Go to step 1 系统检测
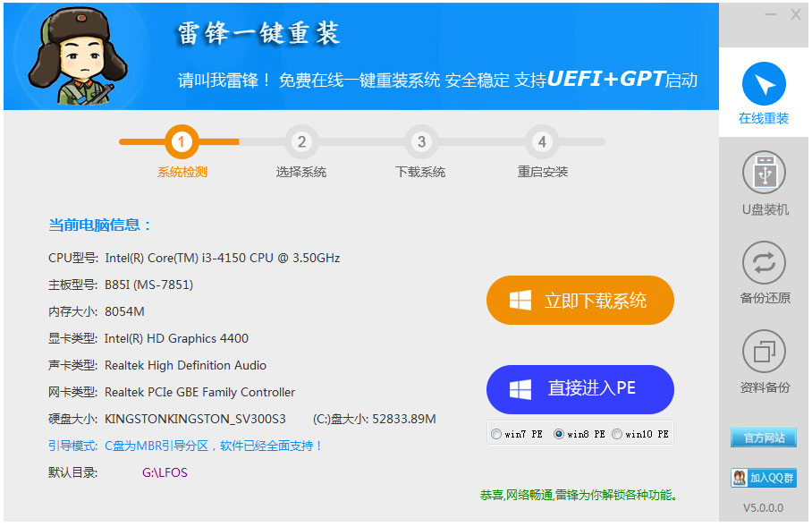Viewport: 812px width, 527px height. pyautogui.click(x=182, y=141)
